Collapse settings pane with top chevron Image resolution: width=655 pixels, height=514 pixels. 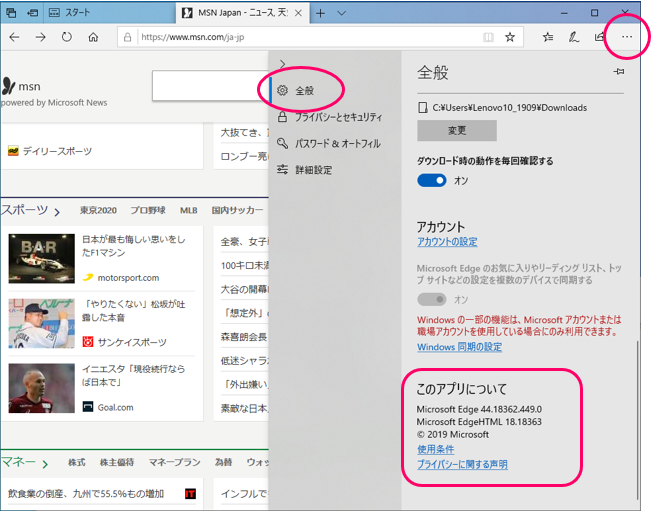click(282, 64)
